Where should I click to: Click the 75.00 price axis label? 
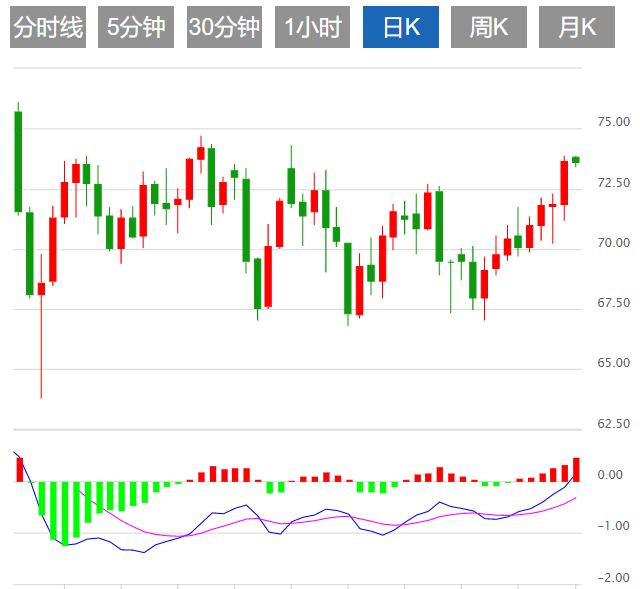click(x=612, y=122)
